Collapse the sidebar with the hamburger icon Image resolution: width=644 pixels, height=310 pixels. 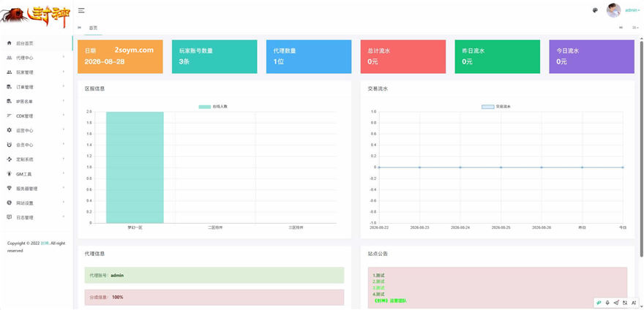coord(81,11)
